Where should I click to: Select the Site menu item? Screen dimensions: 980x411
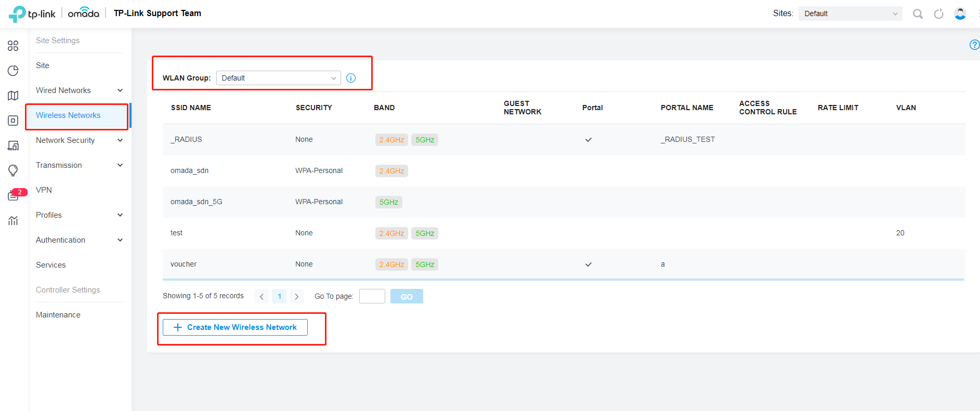[x=43, y=65]
